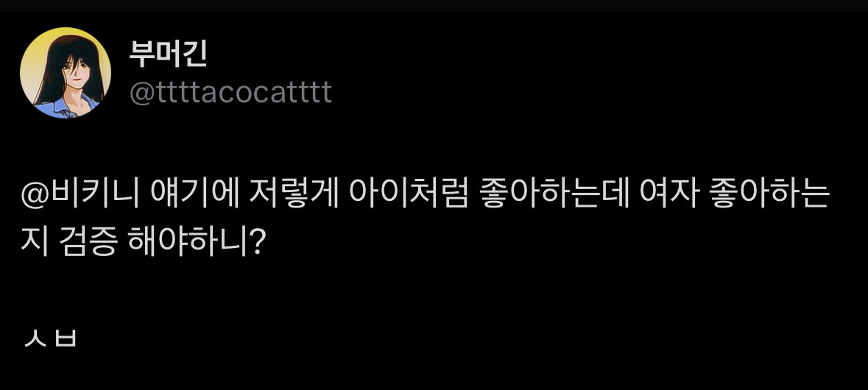
Task: Click the display name 부머긴
Action: (x=168, y=54)
